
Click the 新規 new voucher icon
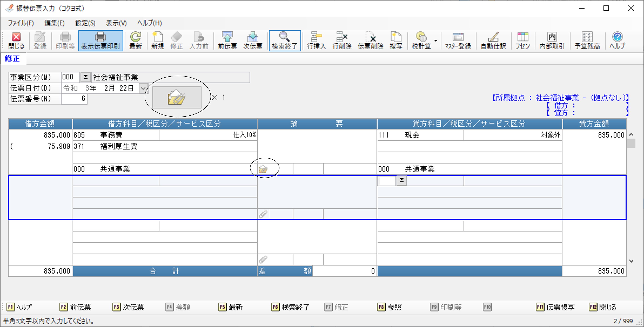pos(157,41)
